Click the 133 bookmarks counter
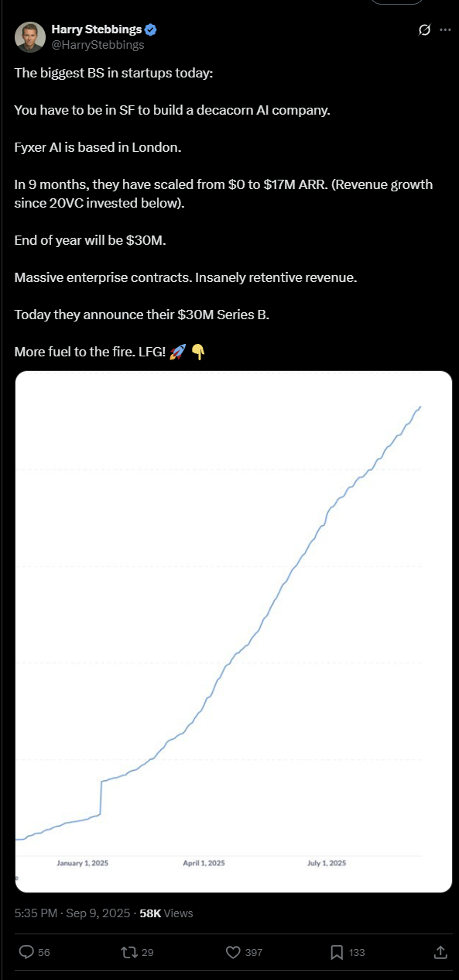Screen dimensions: 459x980 tap(357, 951)
